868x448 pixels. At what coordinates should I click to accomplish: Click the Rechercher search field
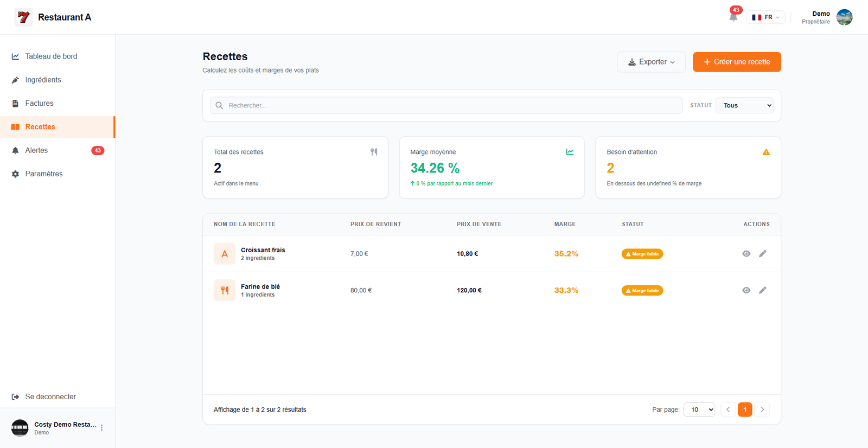tap(450, 105)
